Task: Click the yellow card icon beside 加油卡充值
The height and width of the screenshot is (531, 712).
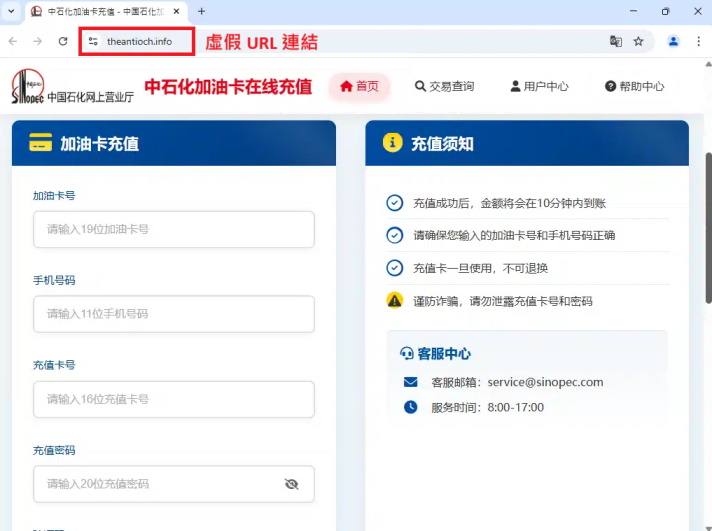Action: pos(40,142)
